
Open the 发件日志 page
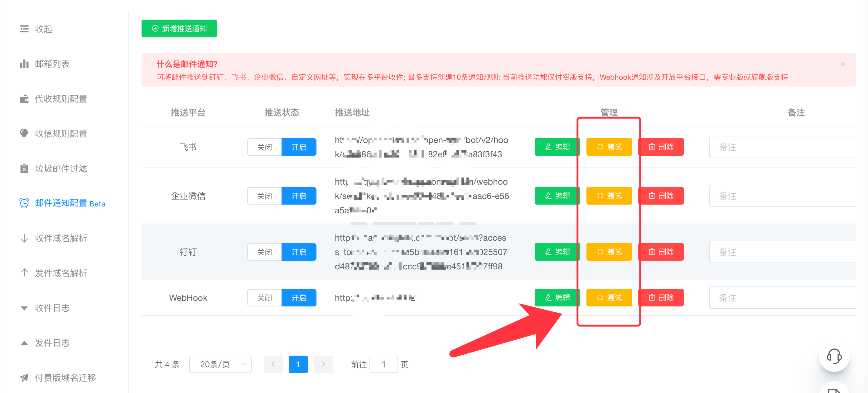[x=45, y=343]
